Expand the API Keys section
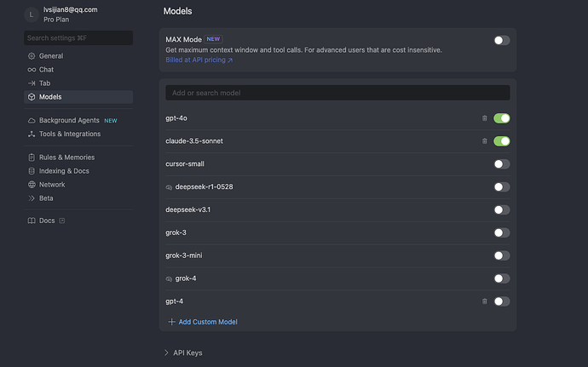This screenshot has width=588, height=367. (184, 353)
